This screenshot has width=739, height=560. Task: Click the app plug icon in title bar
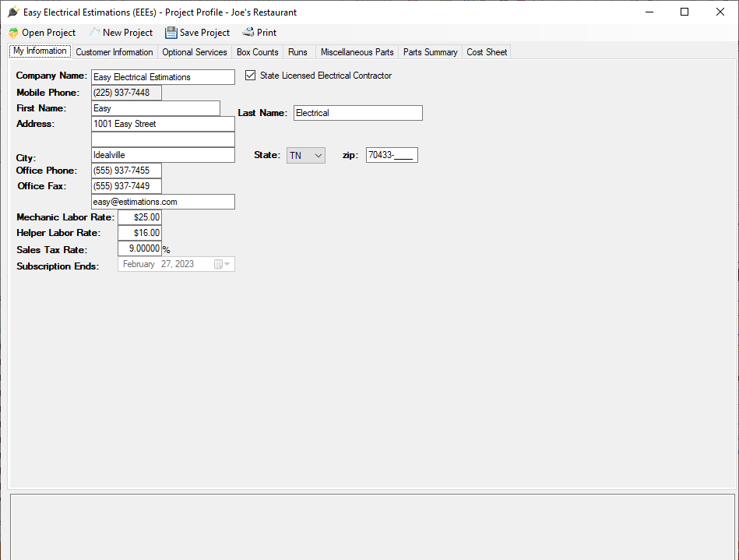click(14, 12)
